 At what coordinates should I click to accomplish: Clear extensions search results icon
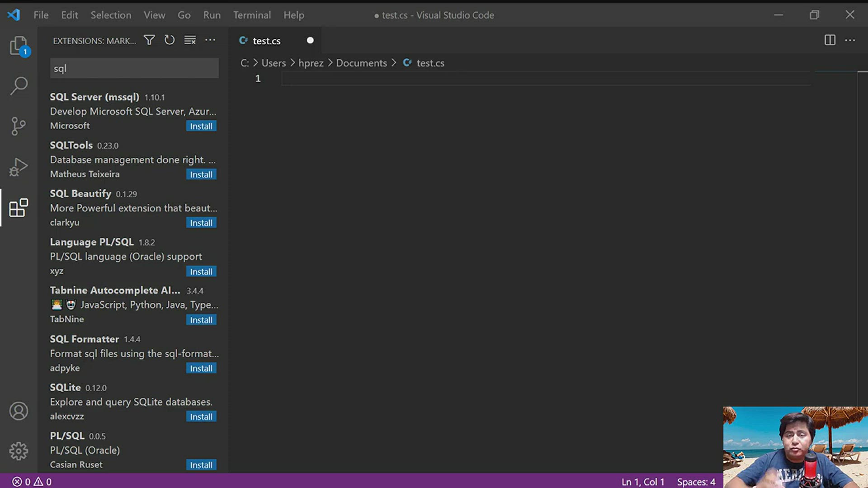coord(190,40)
